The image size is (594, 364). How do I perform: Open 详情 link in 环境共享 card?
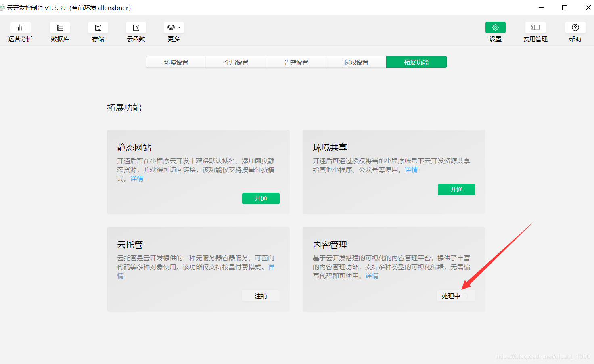411,170
